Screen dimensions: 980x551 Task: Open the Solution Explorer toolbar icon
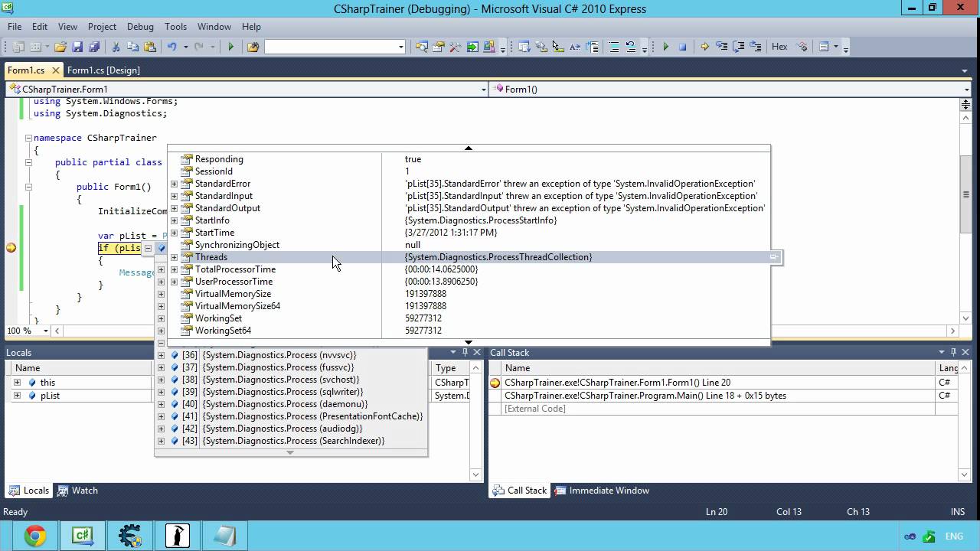[422, 47]
